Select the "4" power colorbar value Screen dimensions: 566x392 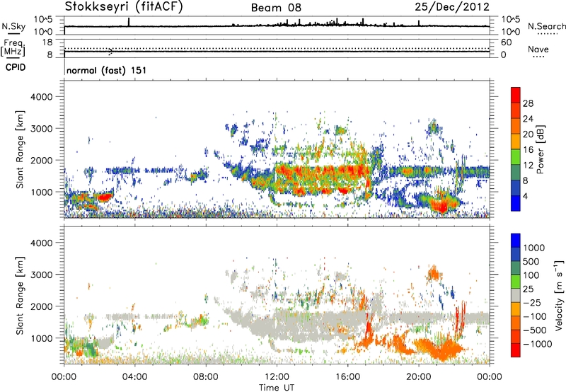coord(525,197)
